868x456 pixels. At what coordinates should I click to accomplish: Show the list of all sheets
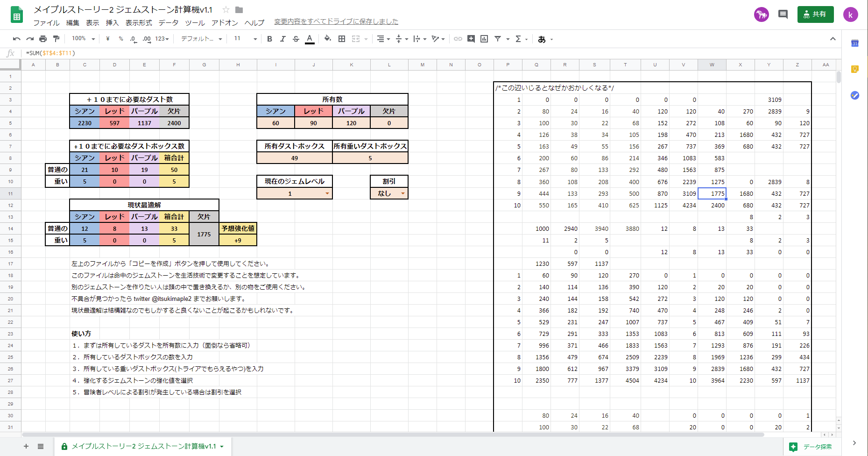tap(41, 446)
